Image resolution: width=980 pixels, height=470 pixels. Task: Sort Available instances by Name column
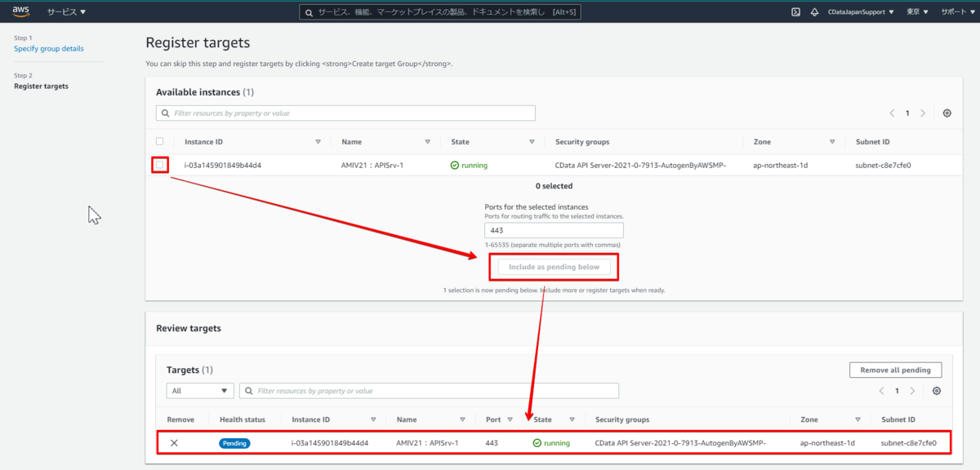(427, 142)
